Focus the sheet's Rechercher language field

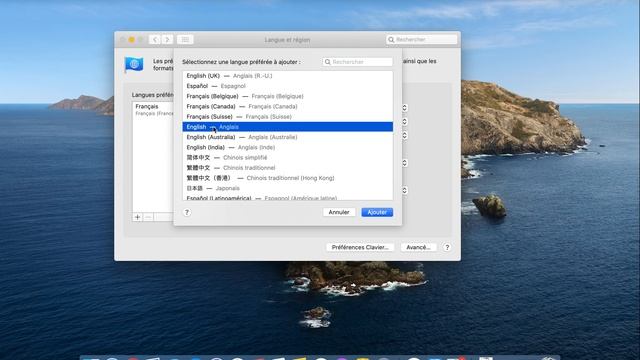(x=357, y=62)
